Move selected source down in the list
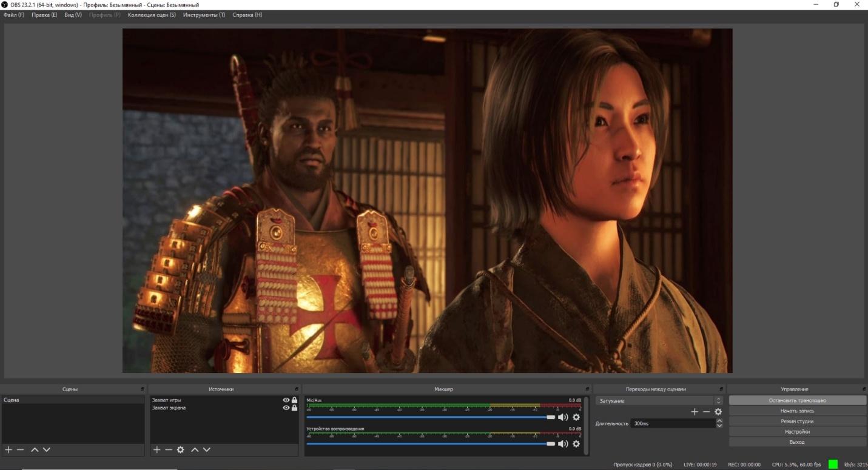This screenshot has width=868, height=470. (x=207, y=450)
